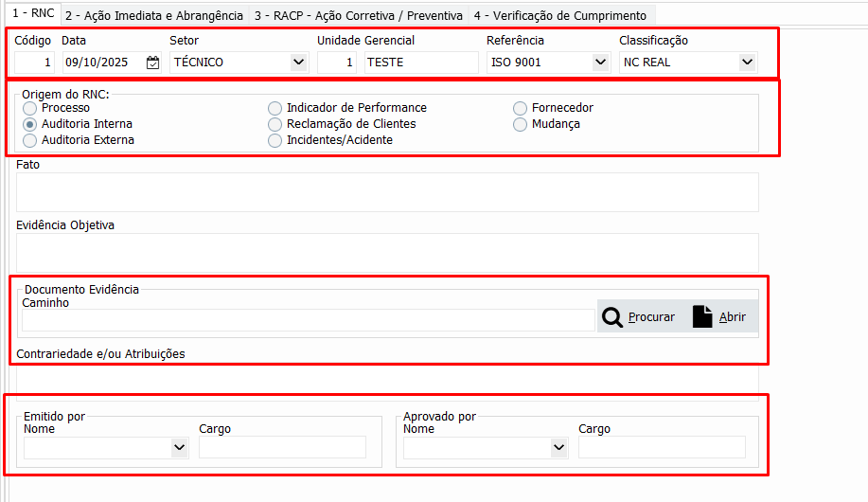Go to Verificação de Cumprimento tab
868x502 pixels.
[559, 15]
